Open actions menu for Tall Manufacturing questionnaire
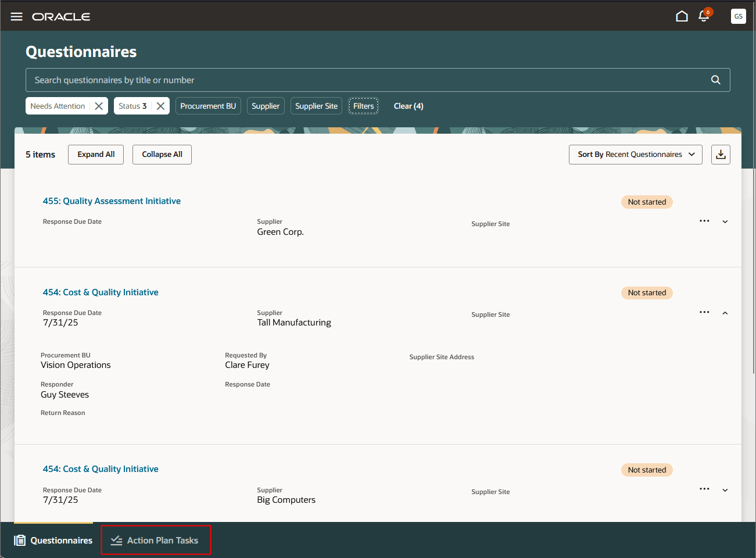This screenshot has height=558, width=756. tap(704, 312)
